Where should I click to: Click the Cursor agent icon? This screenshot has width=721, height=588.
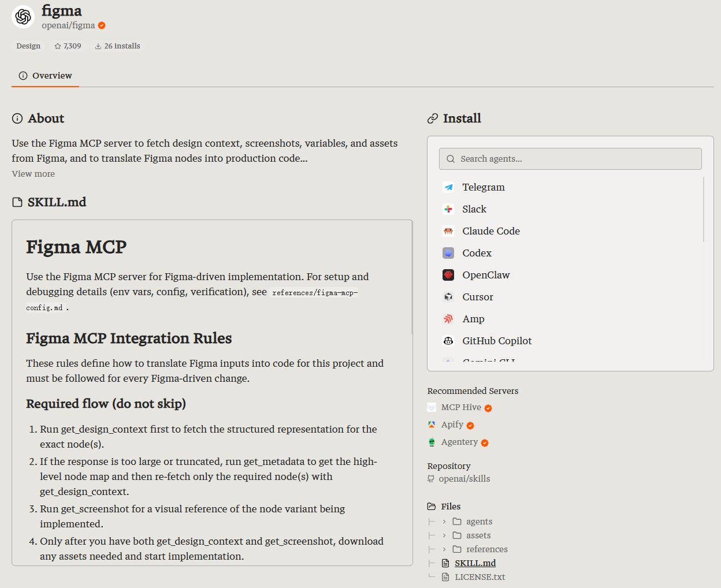click(448, 297)
